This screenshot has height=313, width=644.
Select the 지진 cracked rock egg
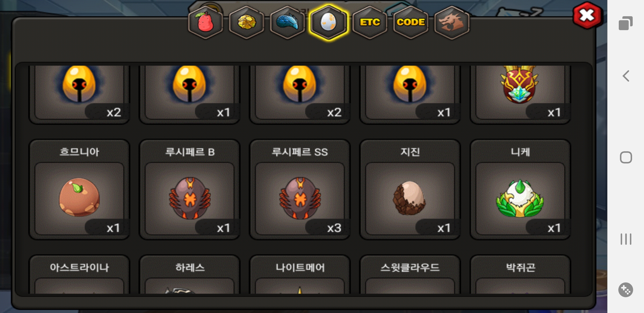click(x=410, y=190)
